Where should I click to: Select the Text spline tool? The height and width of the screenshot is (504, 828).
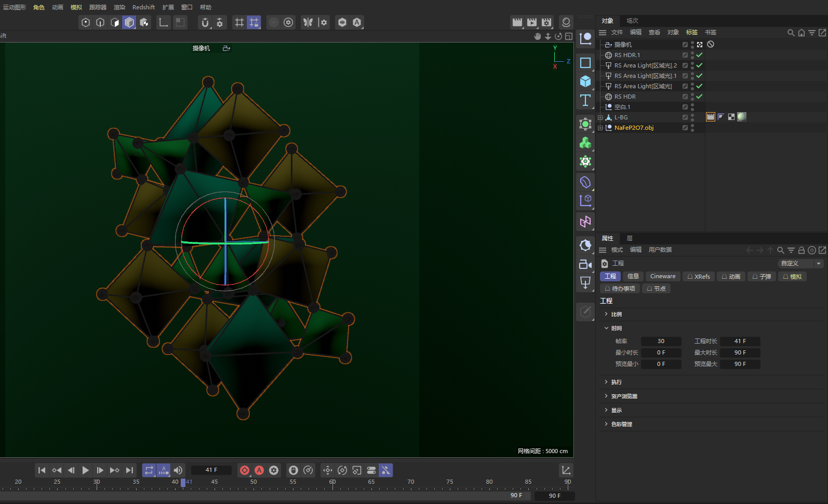[x=585, y=100]
